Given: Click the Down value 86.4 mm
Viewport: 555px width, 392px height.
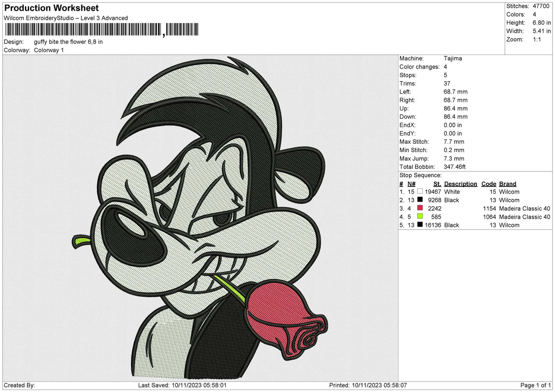Looking at the screenshot, I should coord(455,116).
